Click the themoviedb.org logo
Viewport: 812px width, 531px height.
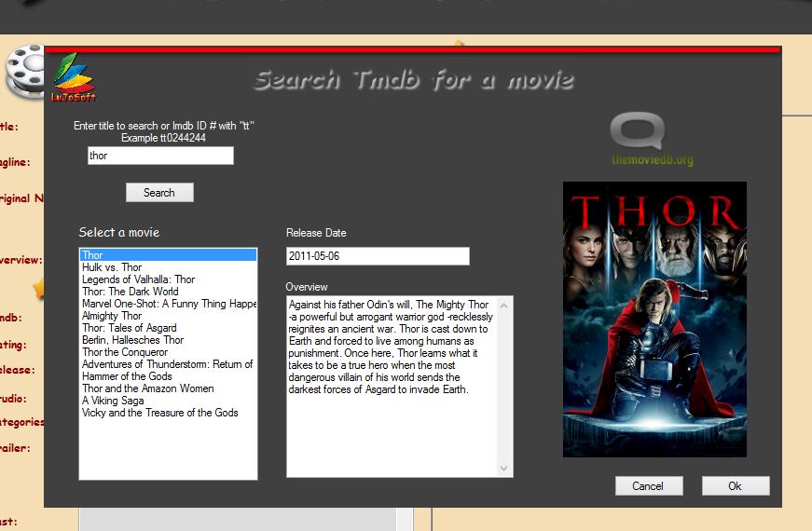coord(652,138)
